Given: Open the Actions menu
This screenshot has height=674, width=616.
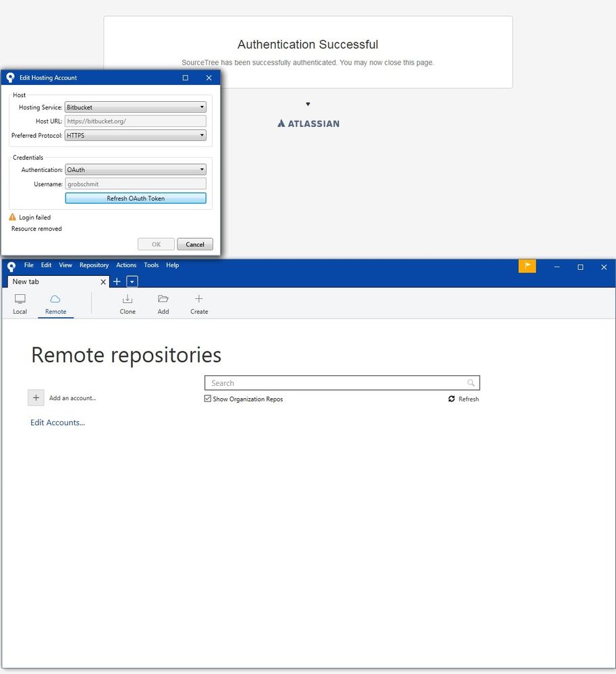Looking at the screenshot, I should 126,265.
